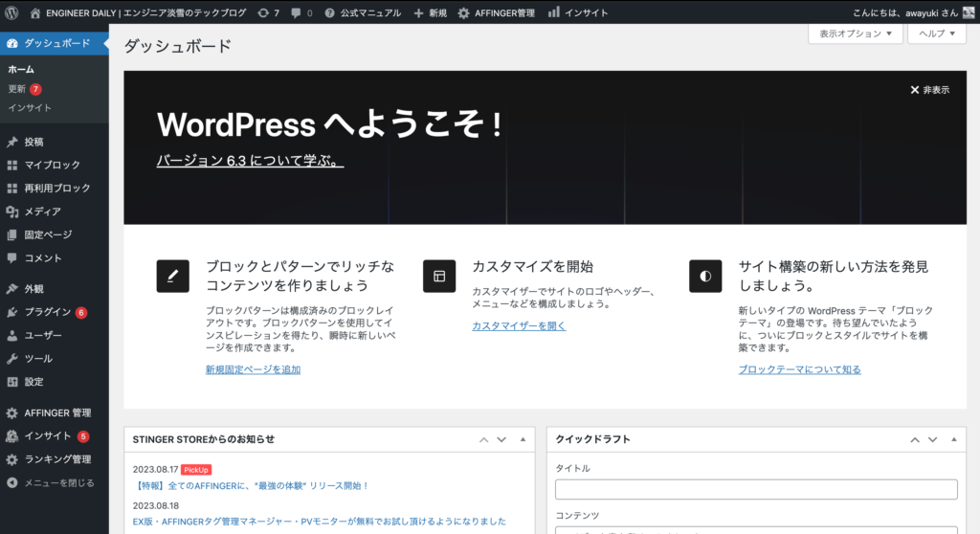Click the WordPress logo in admin bar
The width and height of the screenshot is (980, 534).
click(11, 12)
